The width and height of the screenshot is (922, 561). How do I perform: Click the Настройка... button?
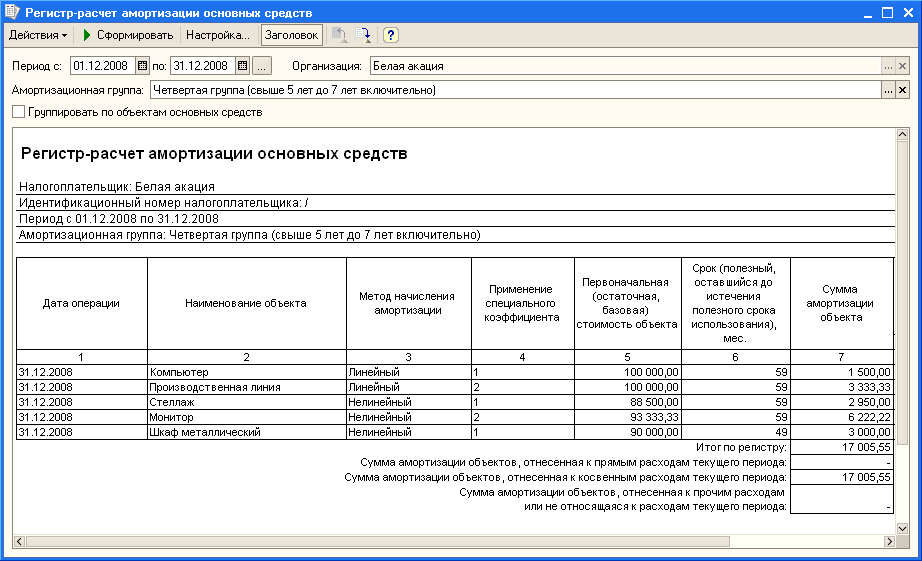[217, 35]
